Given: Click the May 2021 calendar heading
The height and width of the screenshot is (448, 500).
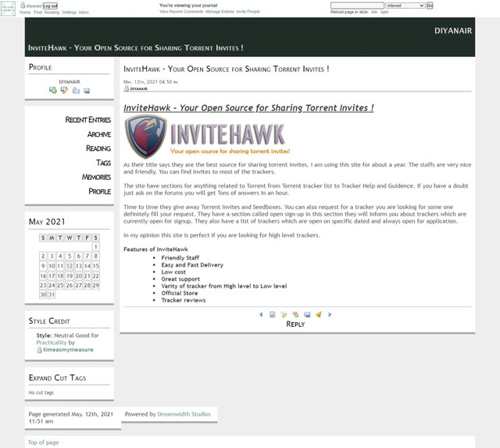Looking at the screenshot, I should click(47, 222).
